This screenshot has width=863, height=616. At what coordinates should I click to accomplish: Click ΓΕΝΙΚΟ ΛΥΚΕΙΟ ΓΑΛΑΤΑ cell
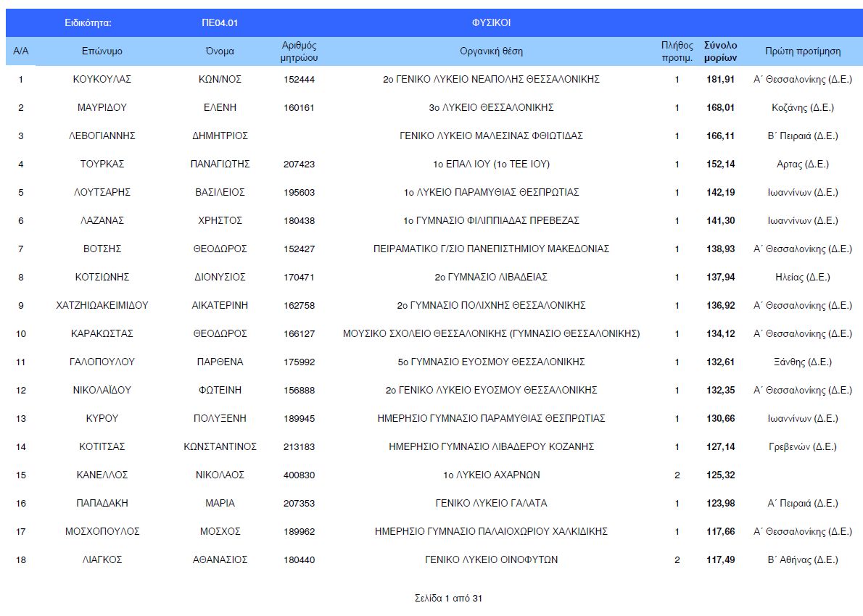491,503
